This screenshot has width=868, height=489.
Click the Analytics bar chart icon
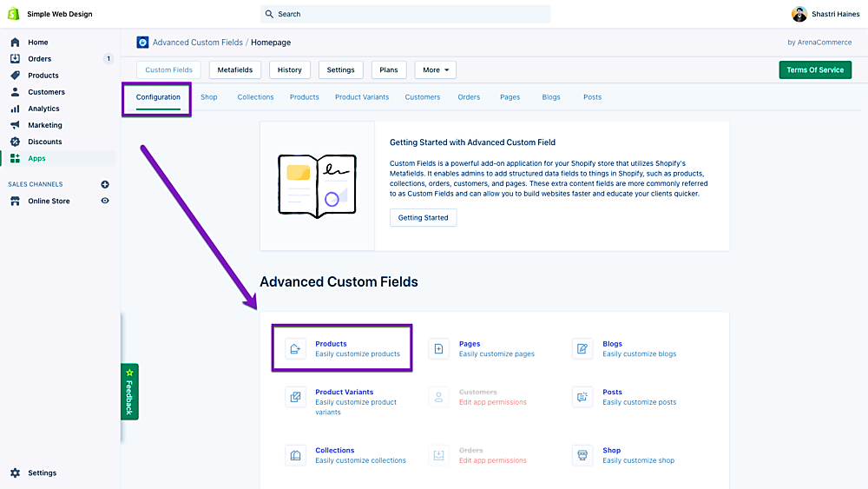point(15,109)
